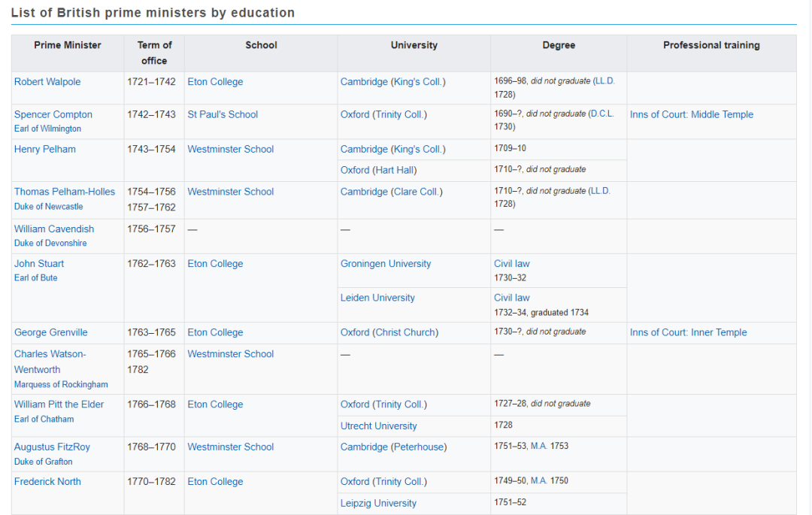Click the Term of office column header
Screen dimensions: 812x515
tap(154, 53)
